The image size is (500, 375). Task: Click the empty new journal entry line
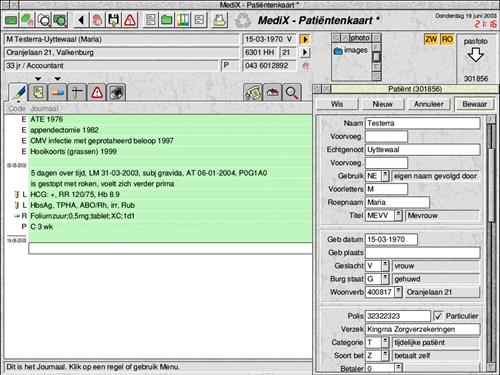(170, 248)
